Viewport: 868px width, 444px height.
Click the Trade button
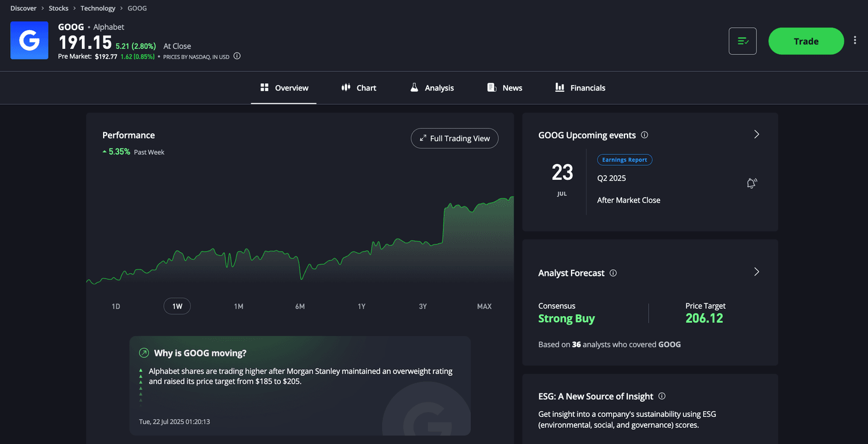[x=806, y=41]
